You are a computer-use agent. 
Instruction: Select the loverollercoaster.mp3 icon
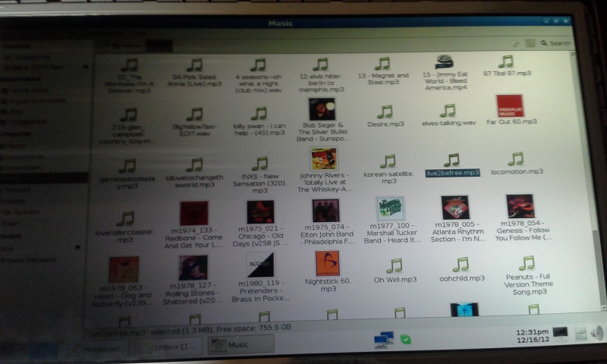125,219
